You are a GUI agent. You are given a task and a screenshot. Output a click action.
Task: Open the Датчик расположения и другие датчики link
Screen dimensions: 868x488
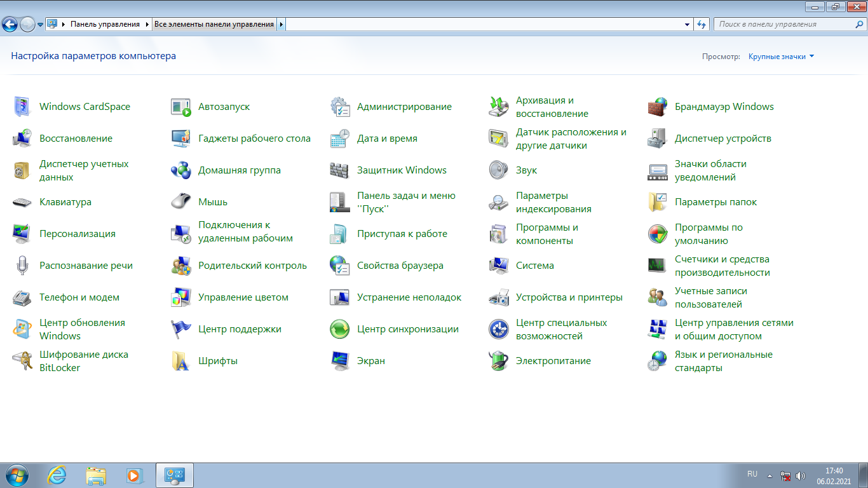pos(571,139)
